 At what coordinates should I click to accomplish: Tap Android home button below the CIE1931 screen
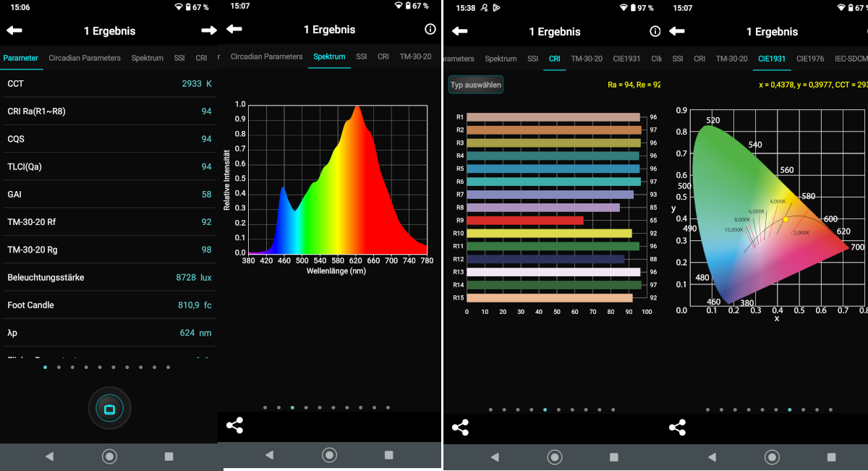pyautogui.click(x=772, y=457)
